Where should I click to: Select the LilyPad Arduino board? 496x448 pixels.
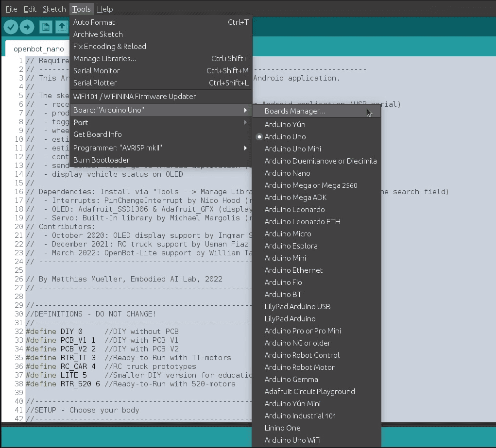click(x=317, y=319)
